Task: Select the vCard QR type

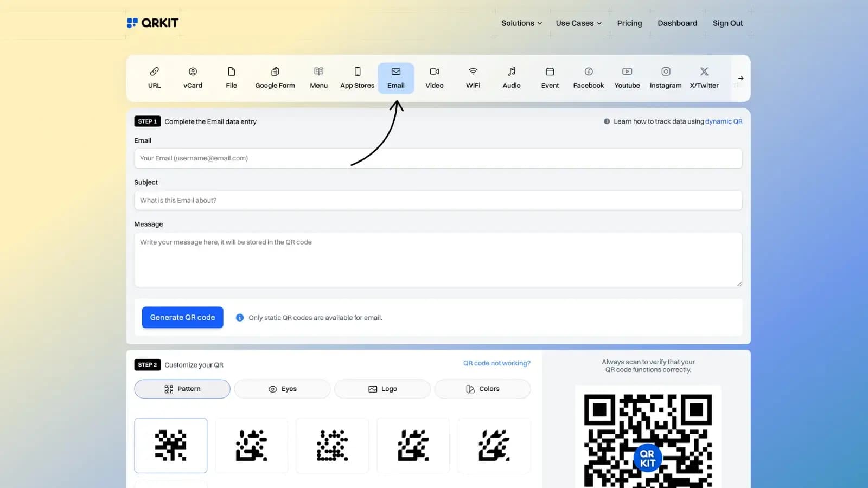Action: (193, 78)
